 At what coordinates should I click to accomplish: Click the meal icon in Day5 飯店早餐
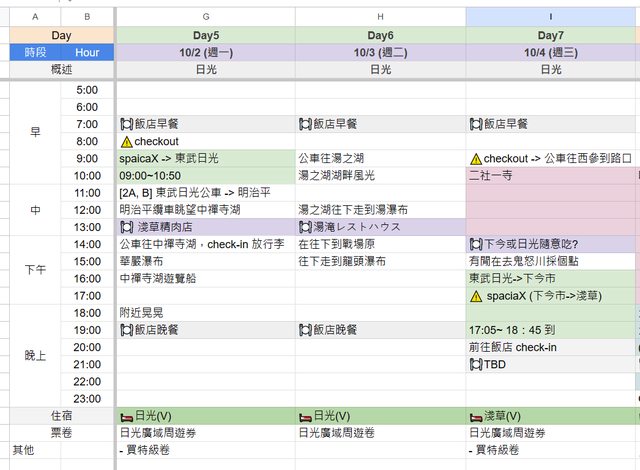coord(127,124)
